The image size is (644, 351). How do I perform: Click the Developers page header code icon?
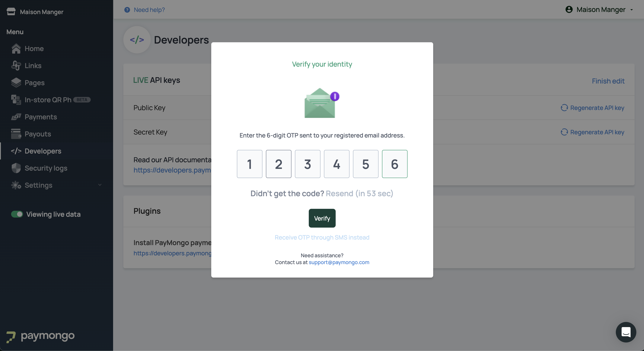click(x=137, y=40)
